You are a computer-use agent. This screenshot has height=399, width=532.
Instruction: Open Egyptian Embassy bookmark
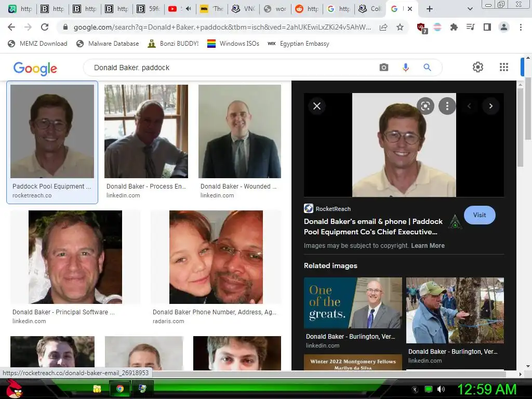coord(299,44)
